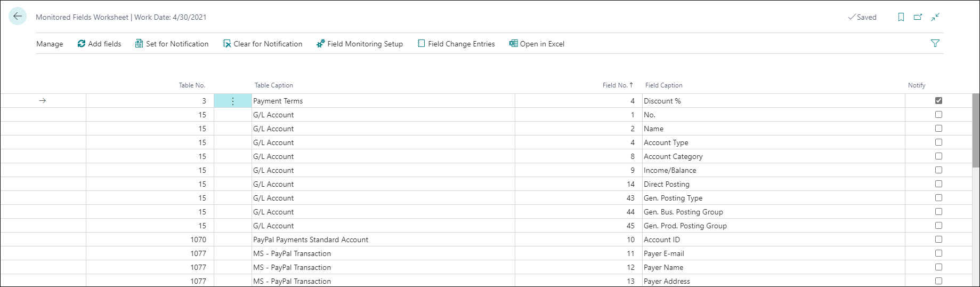This screenshot has height=287, width=980.
Task: Click the vertical scrollbar thumb
Action: click(x=976, y=131)
